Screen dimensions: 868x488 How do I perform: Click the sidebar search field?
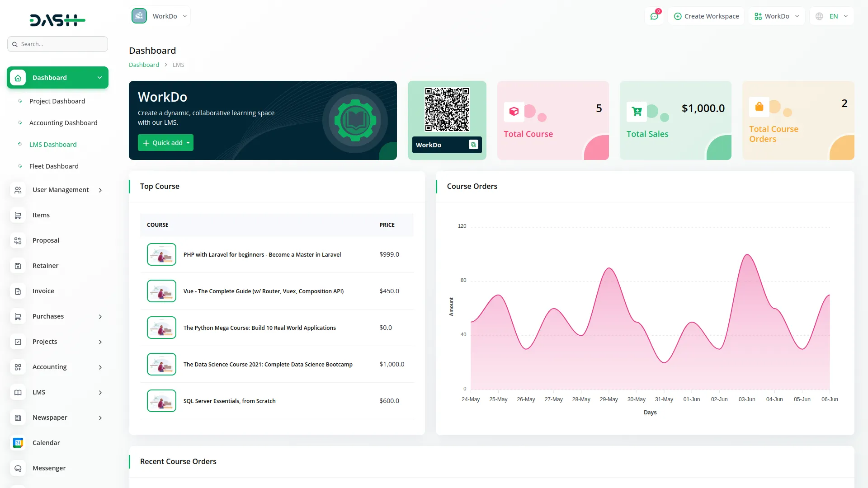(58, 44)
